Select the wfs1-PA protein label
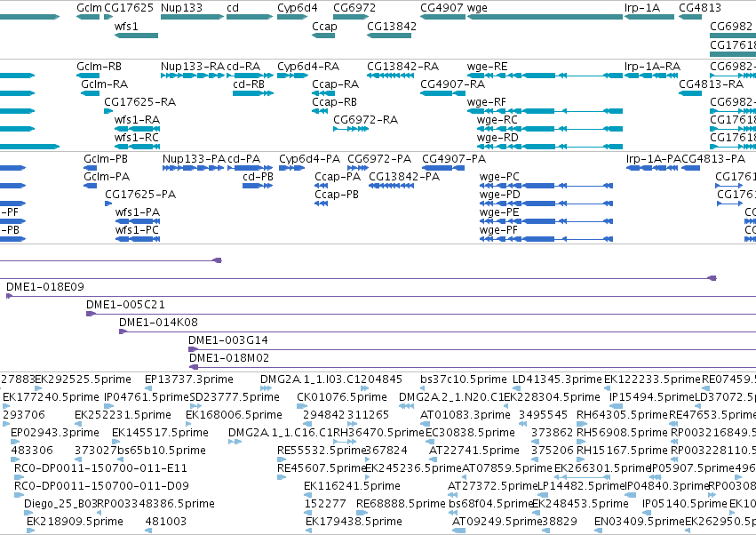Screen dimensions: 756x535 (137, 212)
